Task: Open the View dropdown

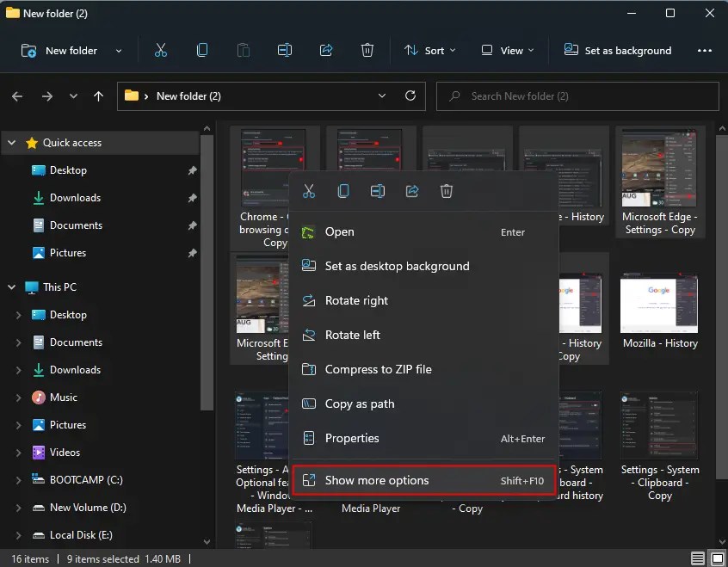Action: pyautogui.click(x=506, y=50)
